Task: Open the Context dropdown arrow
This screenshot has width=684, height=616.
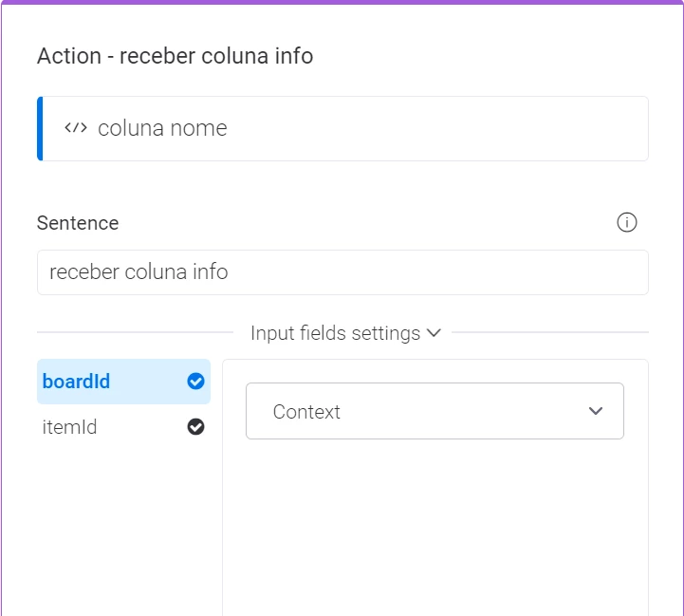Action: (x=596, y=411)
